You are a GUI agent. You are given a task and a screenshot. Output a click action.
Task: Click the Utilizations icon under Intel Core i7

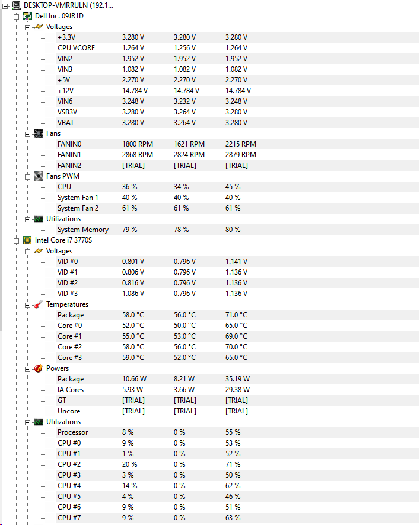click(39, 422)
